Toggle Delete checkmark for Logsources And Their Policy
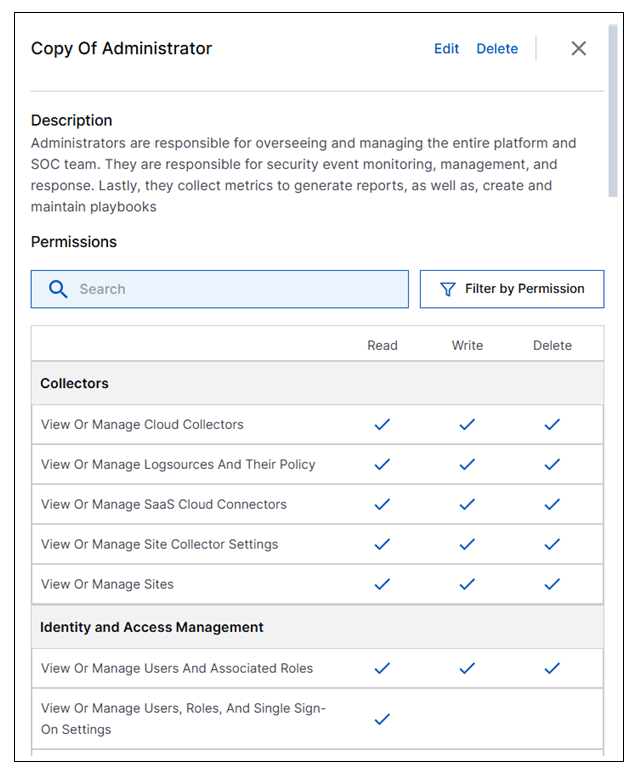 tap(552, 464)
